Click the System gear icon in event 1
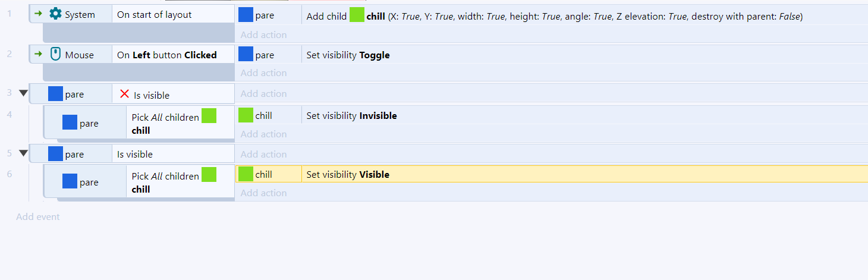868x280 pixels. coord(55,14)
